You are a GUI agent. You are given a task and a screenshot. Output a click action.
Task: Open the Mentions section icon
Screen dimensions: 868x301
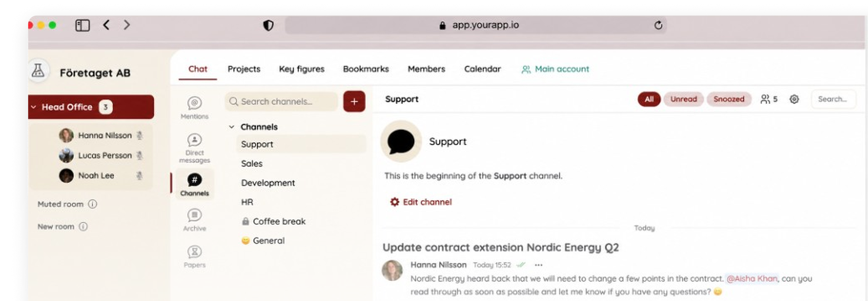[x=194, y=103]
